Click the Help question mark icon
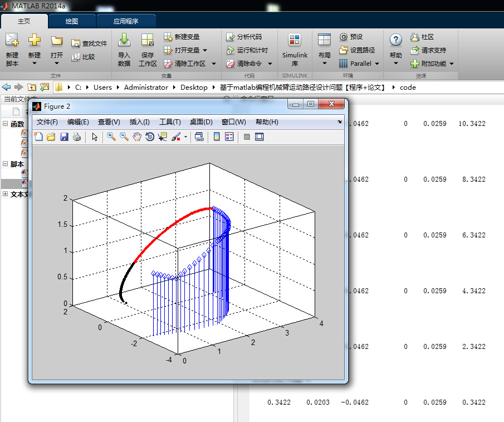The image size is (504, 422). [x=395, y=40]
